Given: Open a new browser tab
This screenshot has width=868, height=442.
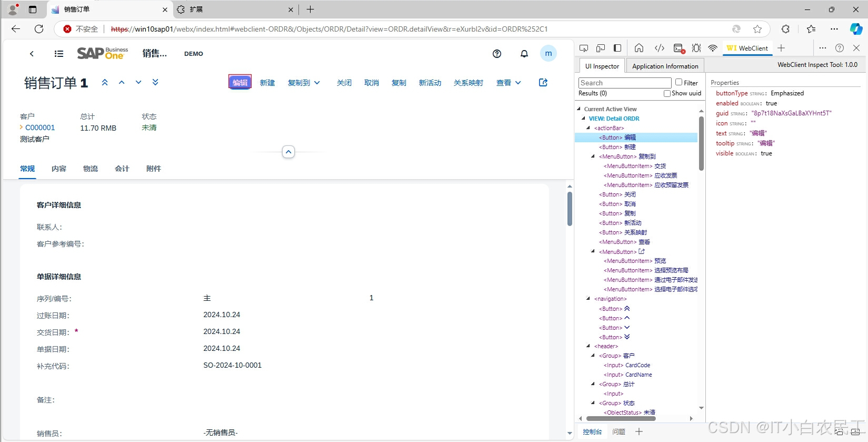Looking at the screenshot, I should [x=310, y=9].
